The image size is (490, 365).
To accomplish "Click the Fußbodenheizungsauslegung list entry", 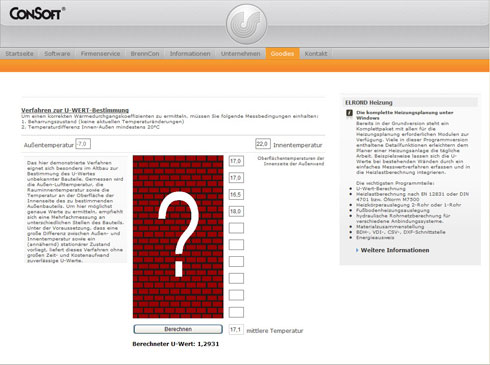I will (393, 210).
